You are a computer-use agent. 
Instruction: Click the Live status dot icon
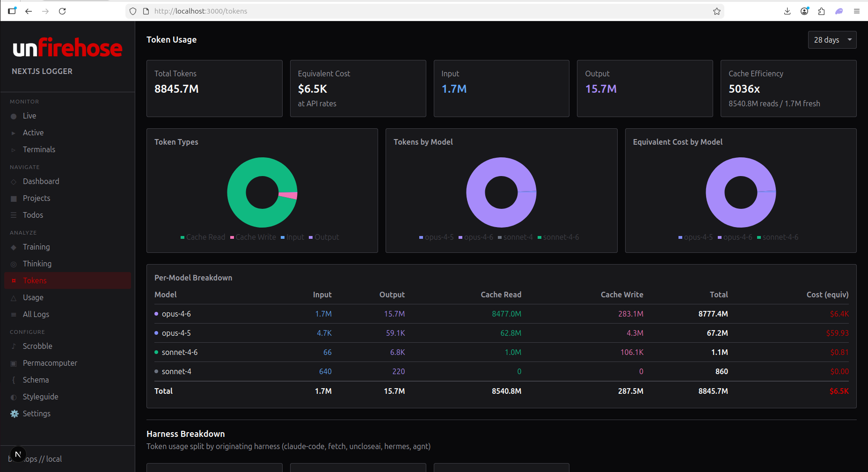(14, 117)
